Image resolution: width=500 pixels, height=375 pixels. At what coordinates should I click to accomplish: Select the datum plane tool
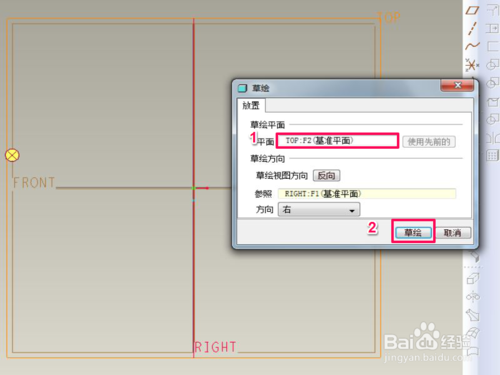coord(472,10)
